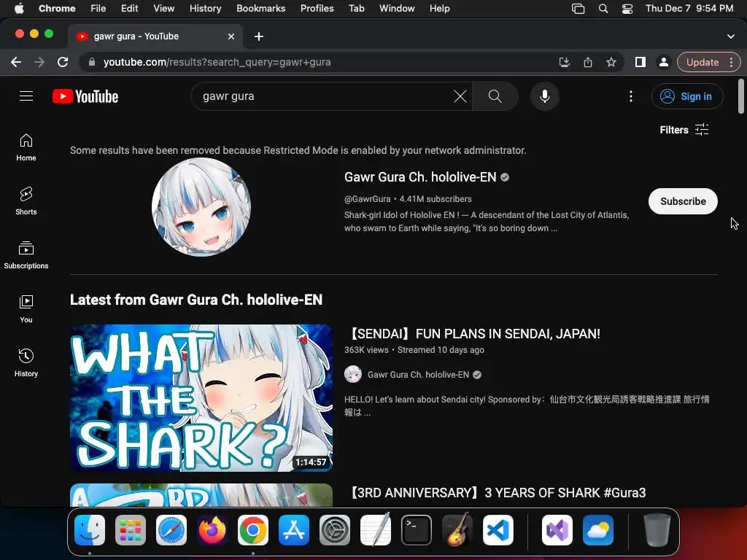Click the YouTube logo
Image resolution: width=747 pixels, height=560 pixels.
point(85,96)
